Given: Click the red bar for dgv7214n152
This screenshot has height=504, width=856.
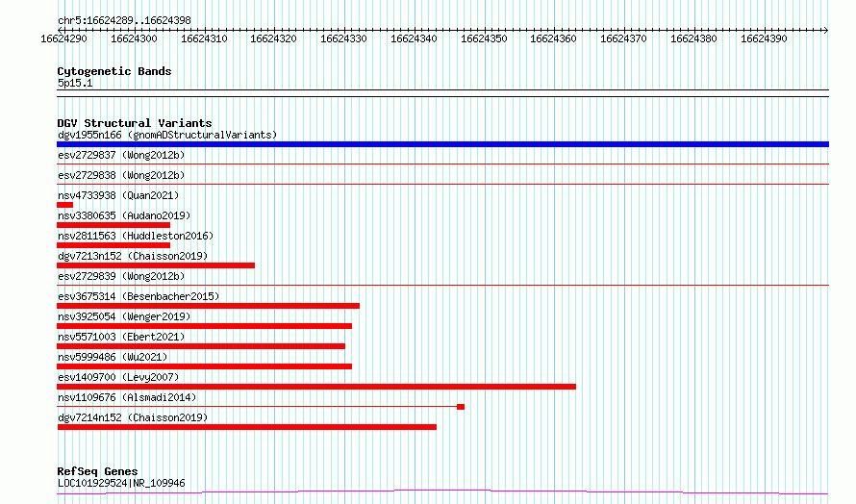Looking at the screenshot, I should (247, 427).
